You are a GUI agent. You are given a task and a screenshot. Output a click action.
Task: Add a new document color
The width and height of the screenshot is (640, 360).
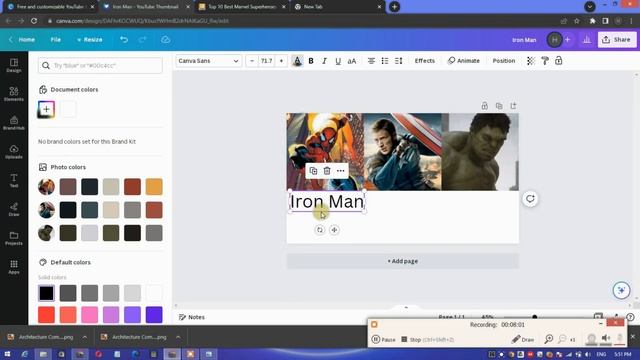coord(46,109)
